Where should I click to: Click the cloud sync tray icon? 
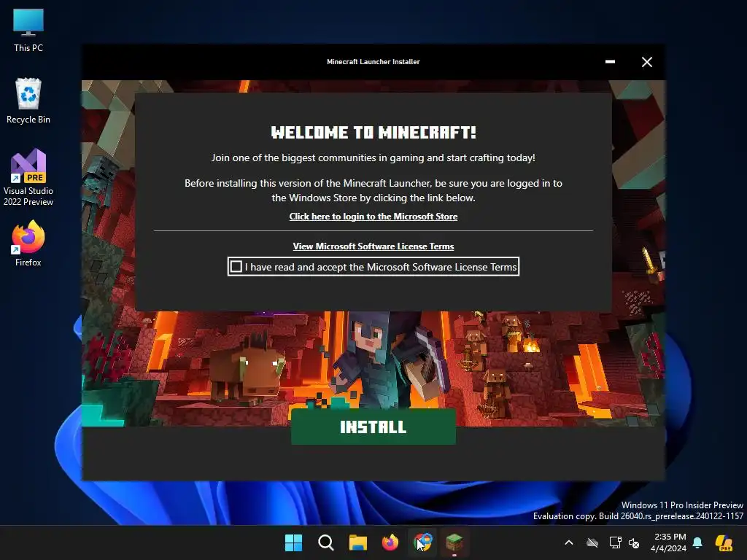(592, 542)
